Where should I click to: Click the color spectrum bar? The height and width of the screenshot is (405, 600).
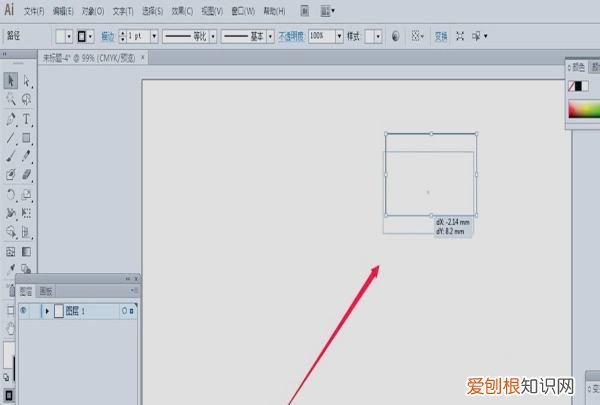(x=581, y=109)
